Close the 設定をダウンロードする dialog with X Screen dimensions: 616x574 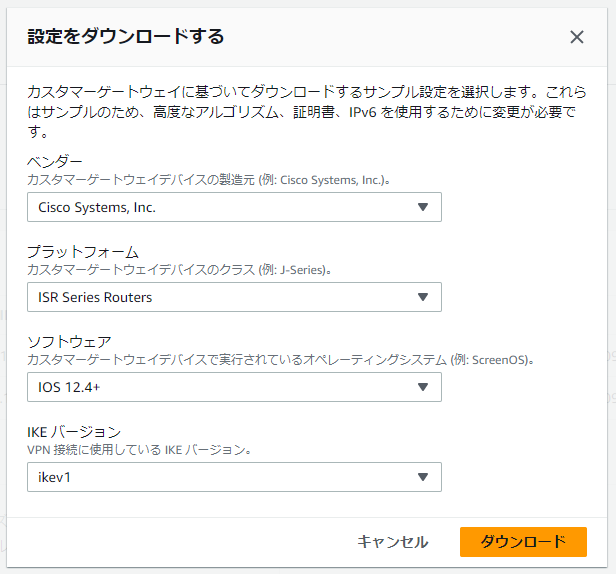pyautogui.click(x=576, y=37)
